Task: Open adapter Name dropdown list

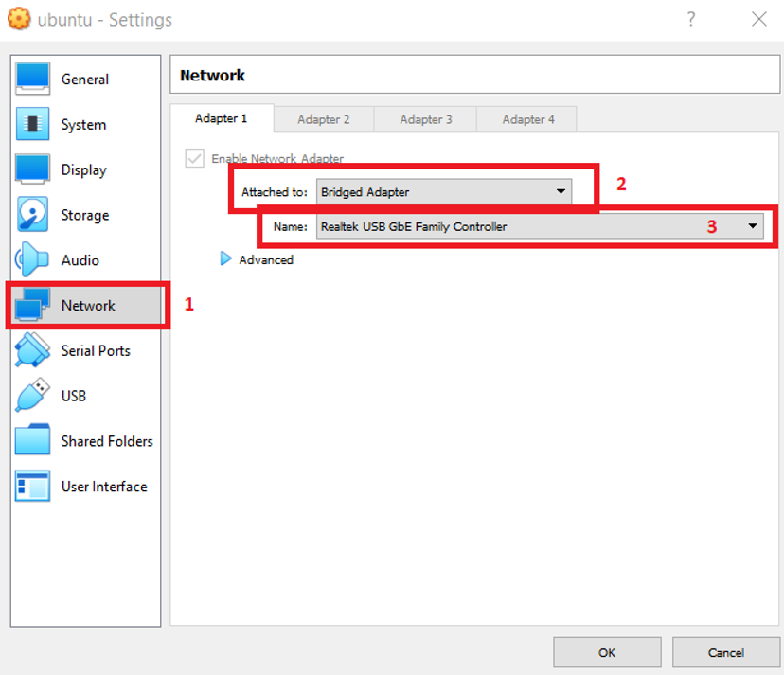Action: 540,227
